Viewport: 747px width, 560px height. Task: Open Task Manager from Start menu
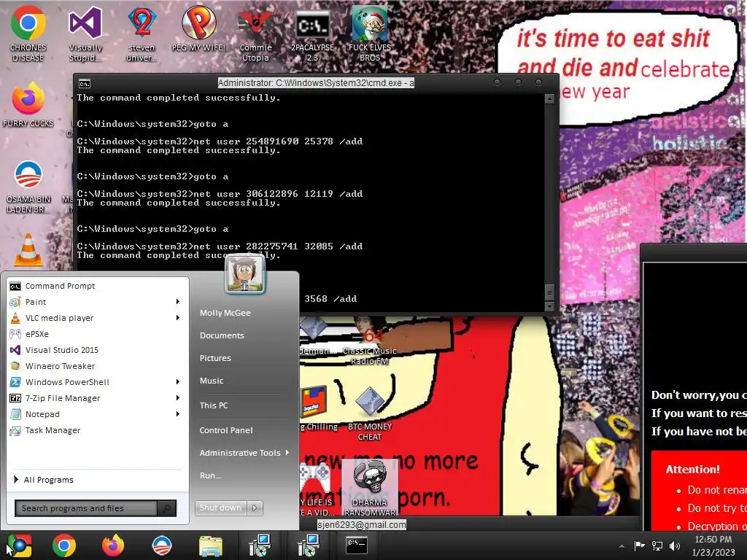click(98, 430)
